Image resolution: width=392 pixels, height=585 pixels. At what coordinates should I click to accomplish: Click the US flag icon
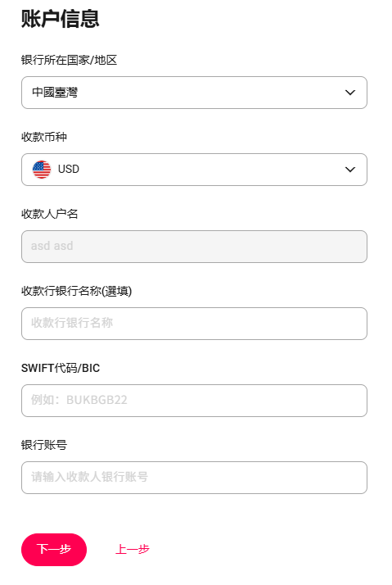42,170
